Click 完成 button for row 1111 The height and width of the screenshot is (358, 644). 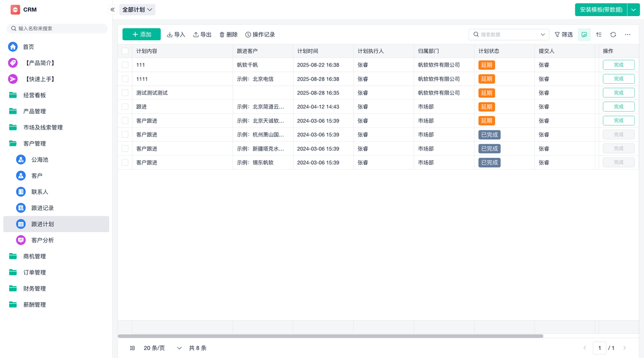(x=619, y=79)
